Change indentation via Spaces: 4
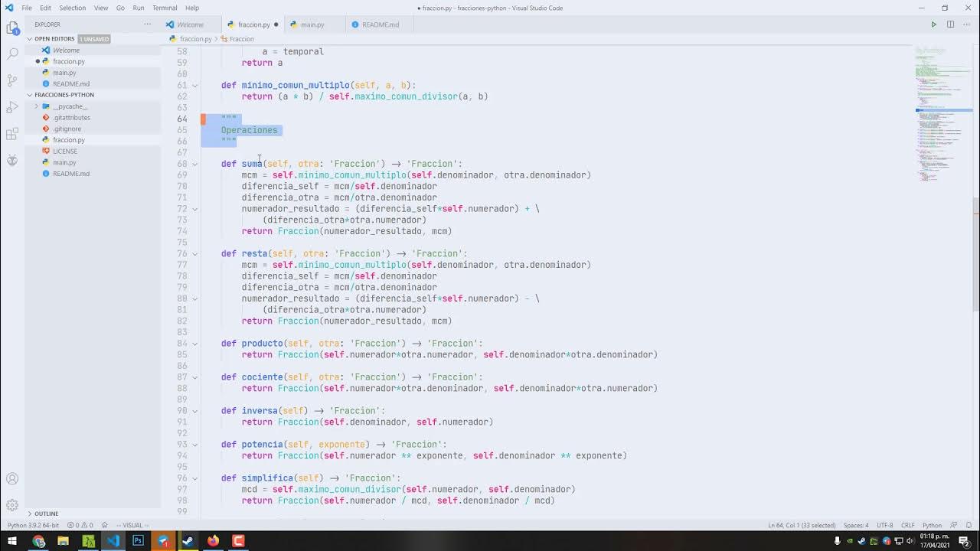Image resolution: width=980 pixels, height=551 pixels. tap(856, 525)
